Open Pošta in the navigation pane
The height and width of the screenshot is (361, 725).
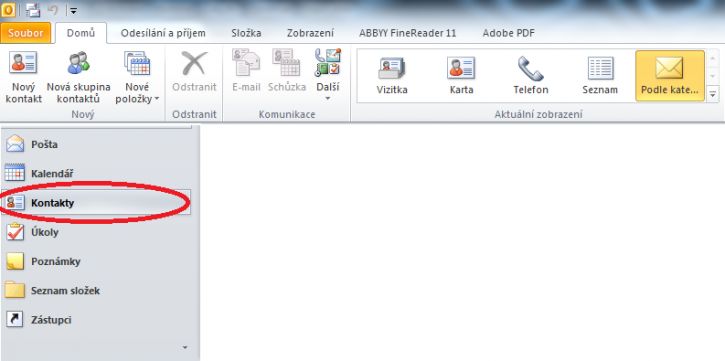pos(99,144)
